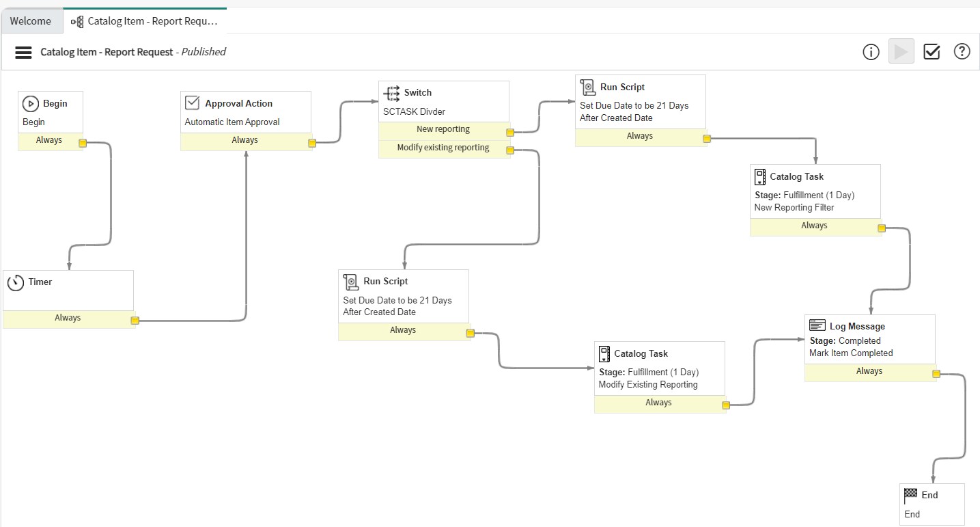This screenshot has height=527, width=980.
Task: Run the workflow with the play button
Action: point(901,51)
